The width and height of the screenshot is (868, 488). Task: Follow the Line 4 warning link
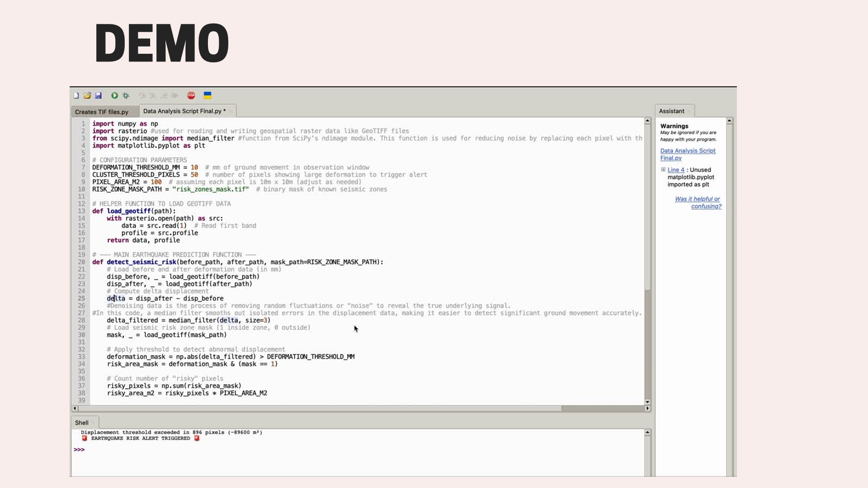click(676, 170)
